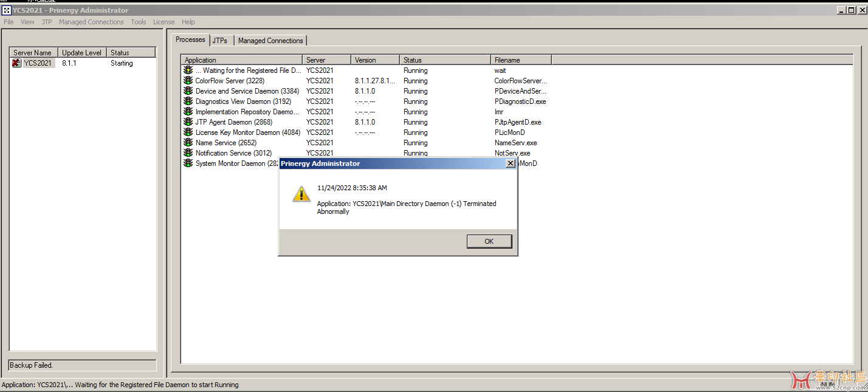Select the Diagnostics View Daemon (3192) row
This screenshot has height=392, width=868.
pos(366,101)
